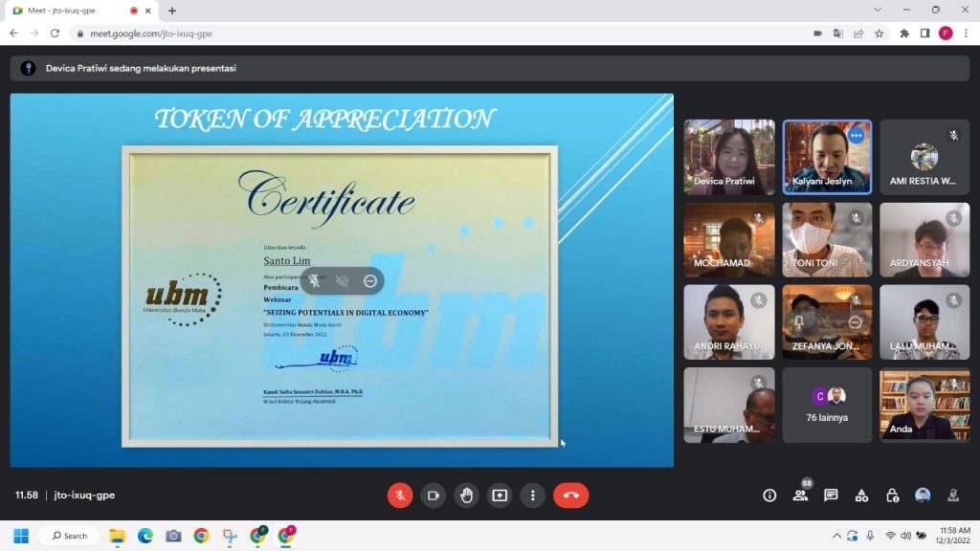Viewport: 980px width, 551px height.
Task: Raise hand in the meeting
Action: click(x=466, y=496)
